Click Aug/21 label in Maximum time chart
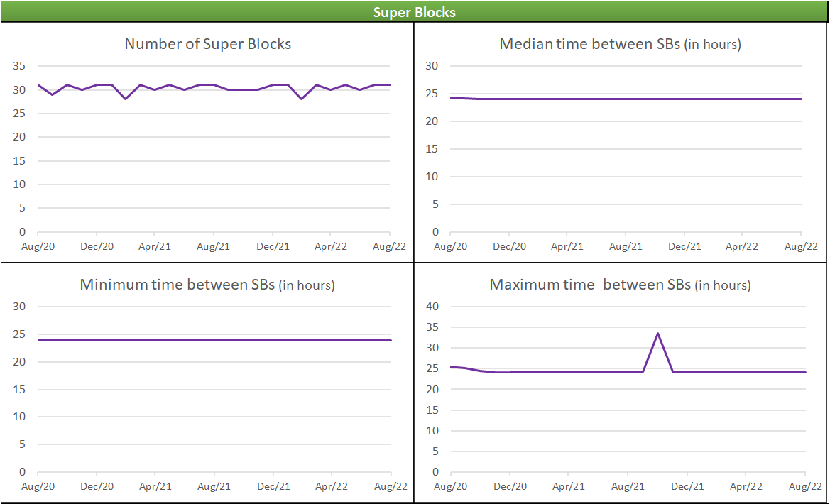 pyautogui.click(x=627, y=486)
